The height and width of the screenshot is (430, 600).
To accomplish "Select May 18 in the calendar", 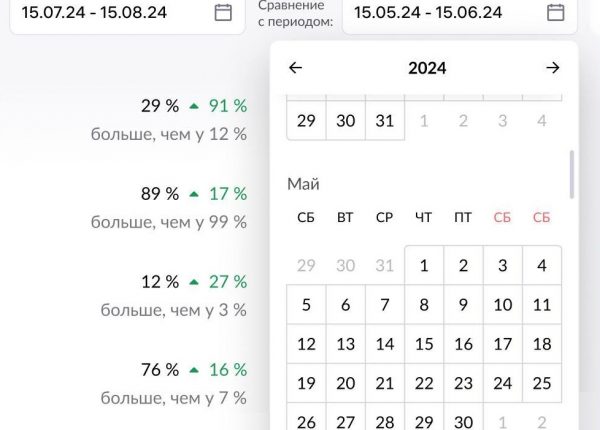I will 542,344.
